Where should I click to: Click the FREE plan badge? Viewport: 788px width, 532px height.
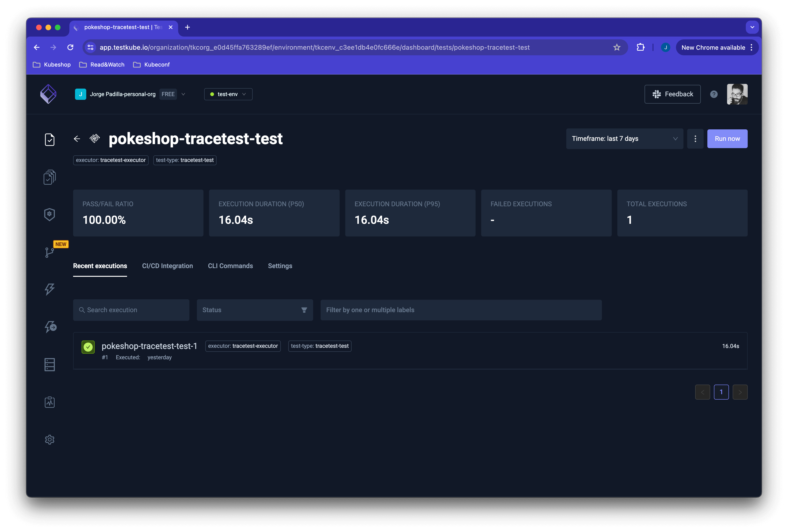pyautogui.click(x=168, y=94)
